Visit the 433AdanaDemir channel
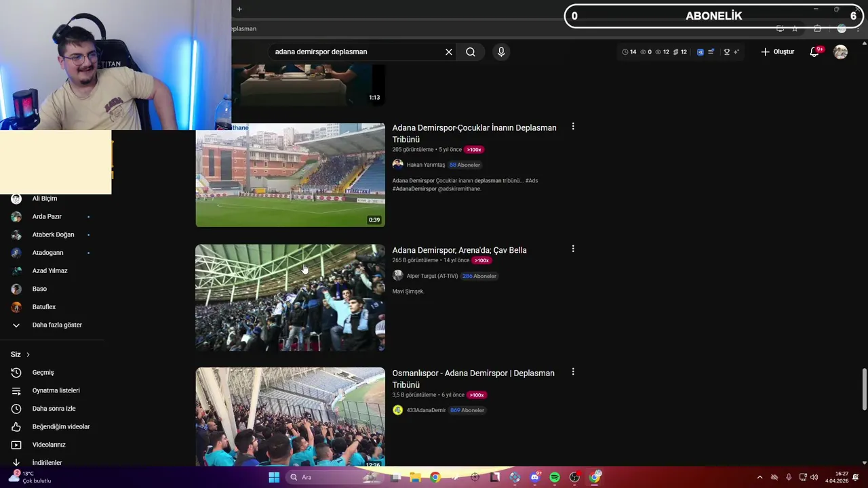Screen dimensions: 868x488 [x=426, y=410]
